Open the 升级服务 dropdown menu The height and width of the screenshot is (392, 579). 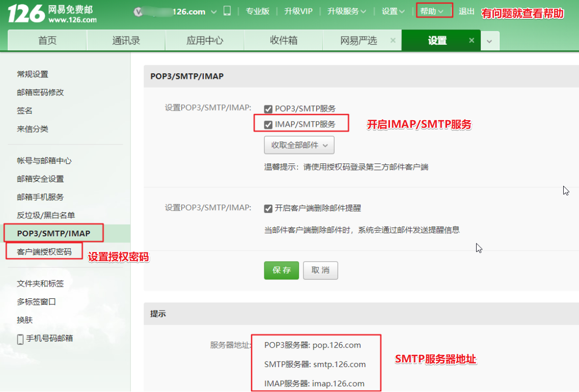click(x=346, y=11)
